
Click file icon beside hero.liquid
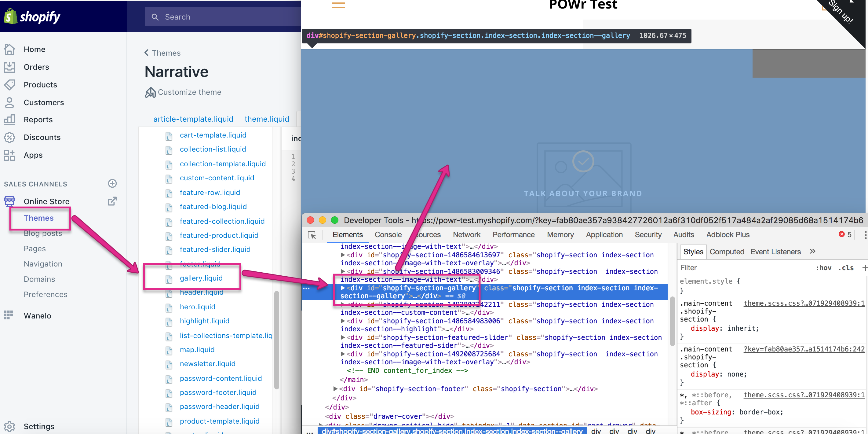point(169,307)
